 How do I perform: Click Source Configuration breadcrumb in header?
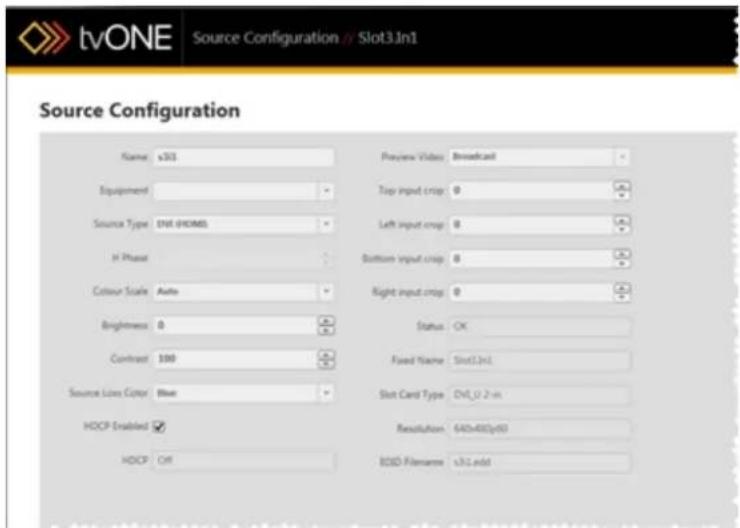coord(266,38)
